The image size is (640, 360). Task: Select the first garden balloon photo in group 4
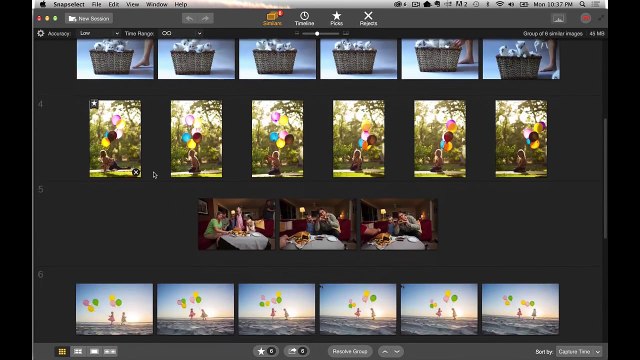click(x=115, y=139)
